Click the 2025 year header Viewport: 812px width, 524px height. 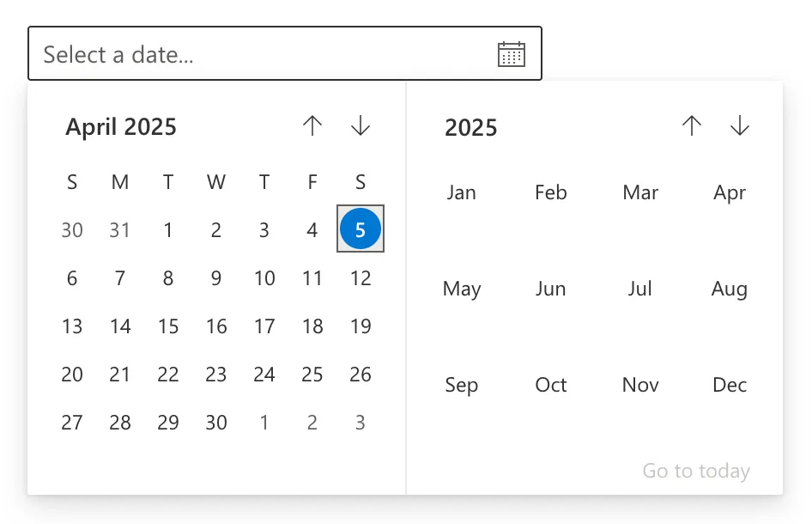click(471, 128)
